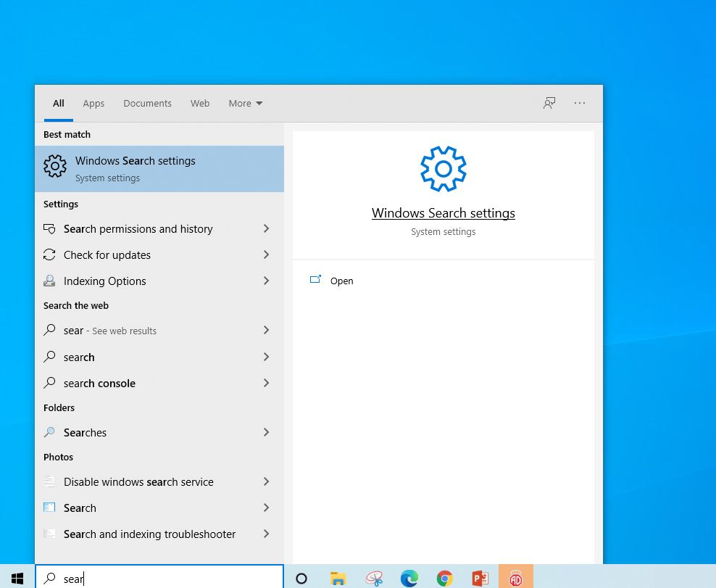Click the Check for updates refresh icon

pyautogui.click(x=49, y=254)
